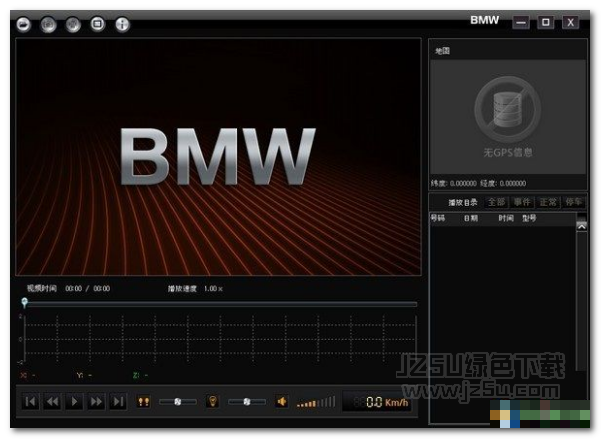Click the G-sensor graph area

tap(218, 339)
